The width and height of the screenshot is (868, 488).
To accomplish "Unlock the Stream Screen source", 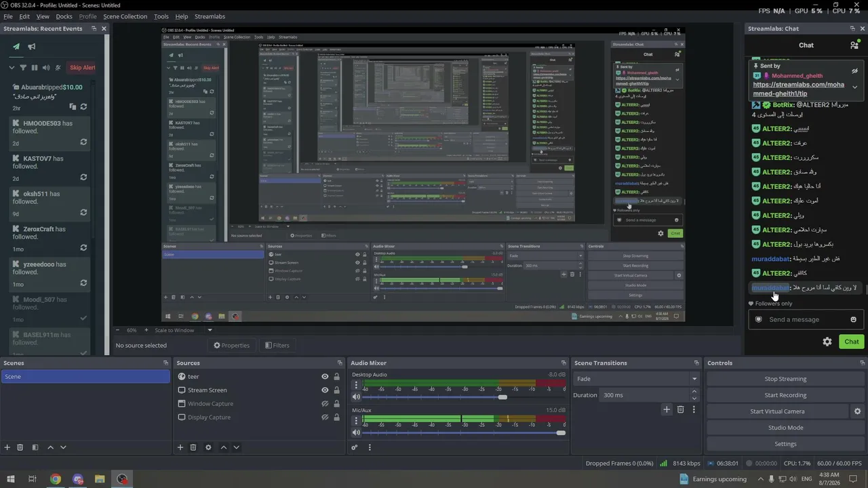I will coord(336,390).
